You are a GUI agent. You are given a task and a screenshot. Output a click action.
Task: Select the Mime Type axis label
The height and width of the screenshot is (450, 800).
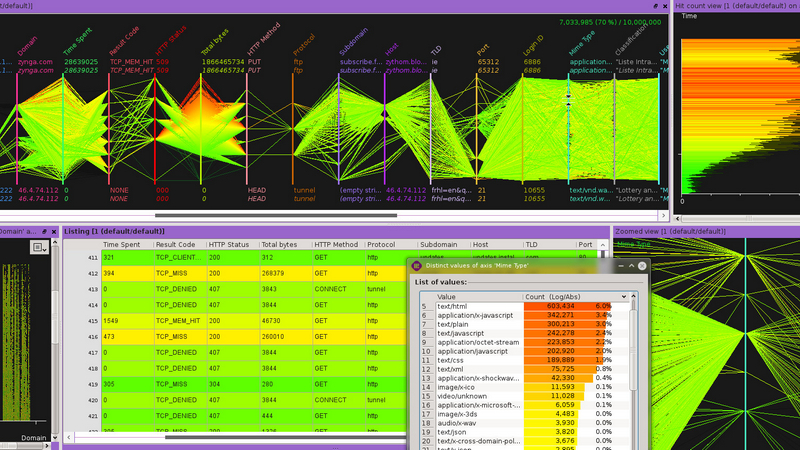point(582,43)
